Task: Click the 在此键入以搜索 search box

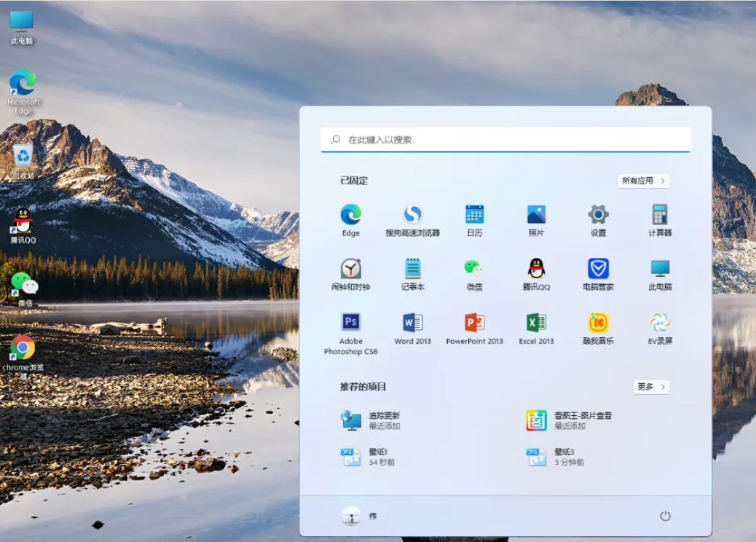Action: point(505,139)
